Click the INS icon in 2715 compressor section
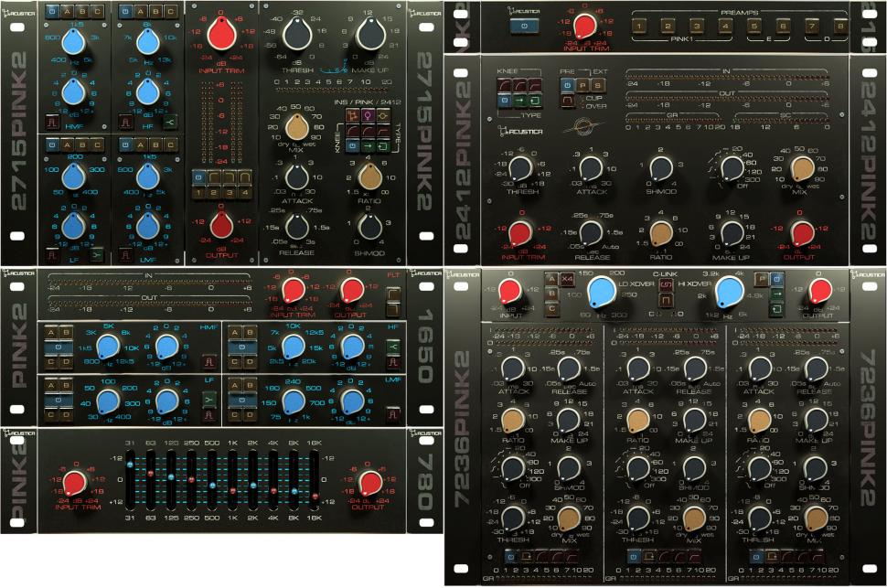The width and height of the screenshot is (887, 588). click(354, 116)
